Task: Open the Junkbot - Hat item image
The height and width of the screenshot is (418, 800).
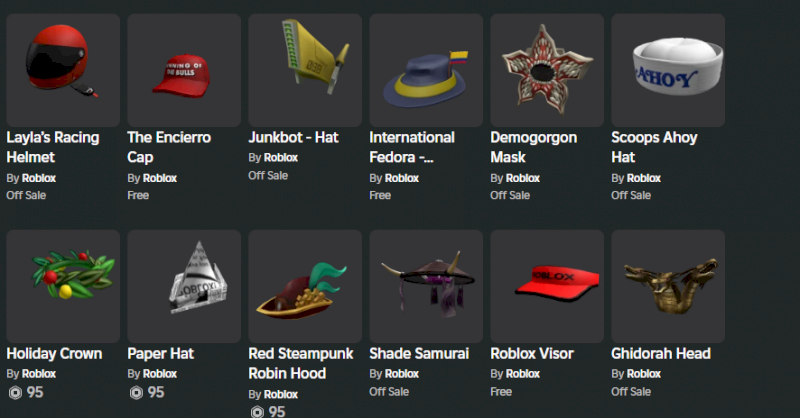Action: (x=305, y=70)
